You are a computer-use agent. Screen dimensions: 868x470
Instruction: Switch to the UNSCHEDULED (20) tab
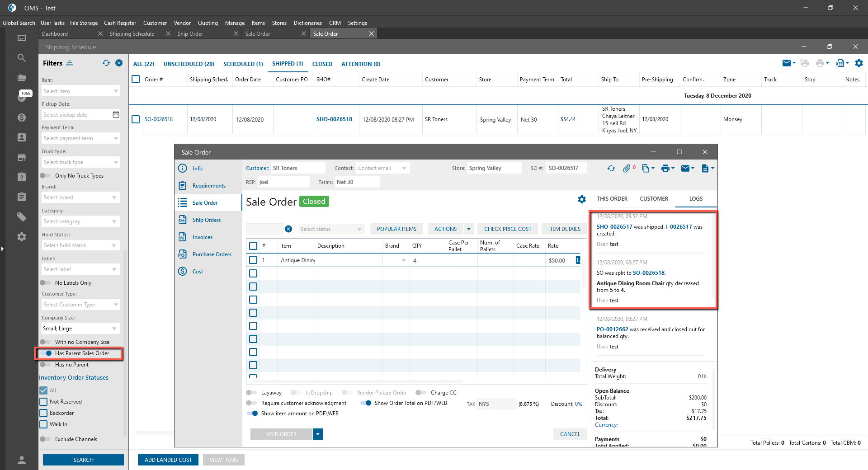pyautogui.click(x=189, y=64)
